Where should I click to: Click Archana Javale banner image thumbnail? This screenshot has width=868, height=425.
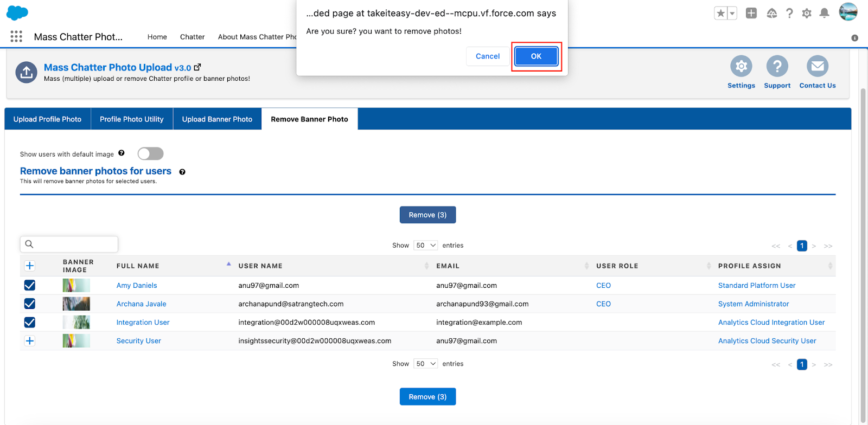76,304
